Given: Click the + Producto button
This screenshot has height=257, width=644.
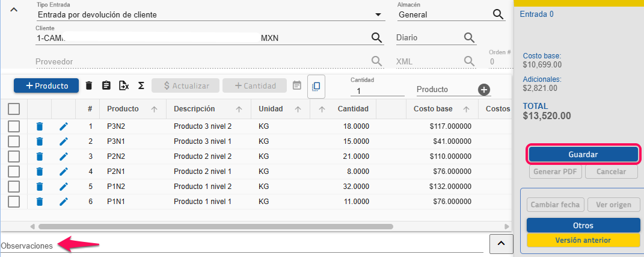Looking at the screenshot, I should click(x=46, y=85).
